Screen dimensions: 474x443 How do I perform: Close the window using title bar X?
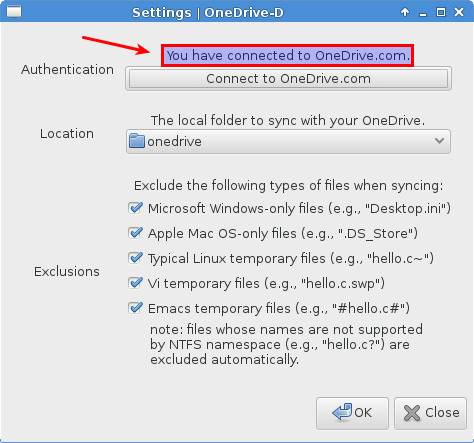[x=459, y=12]
